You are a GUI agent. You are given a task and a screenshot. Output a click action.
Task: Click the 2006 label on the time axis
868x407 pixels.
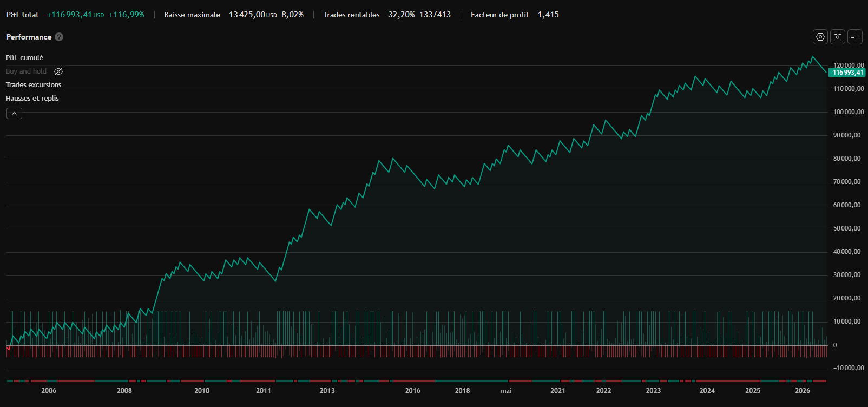[49, 391]
